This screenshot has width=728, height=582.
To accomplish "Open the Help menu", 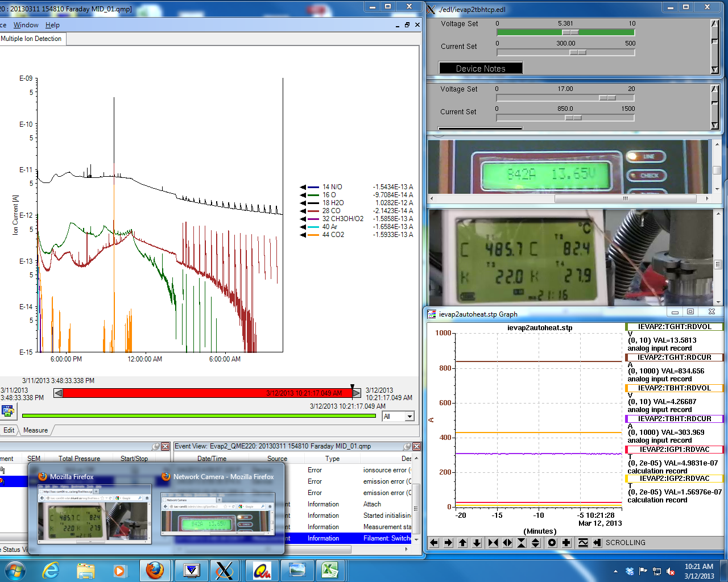I will (x=52, y=25).
